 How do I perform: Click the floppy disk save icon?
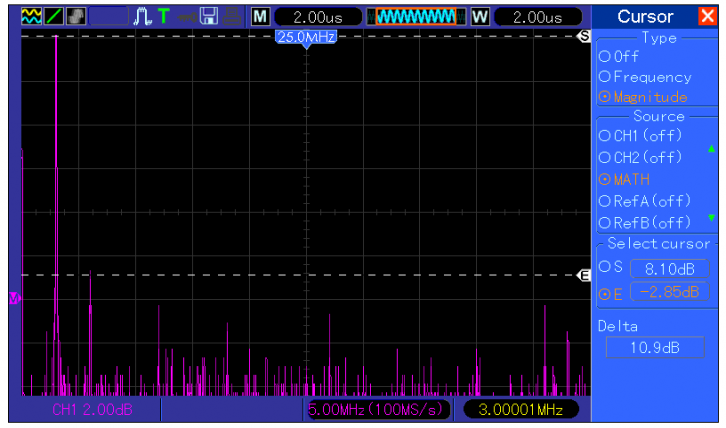pos(209,17)
